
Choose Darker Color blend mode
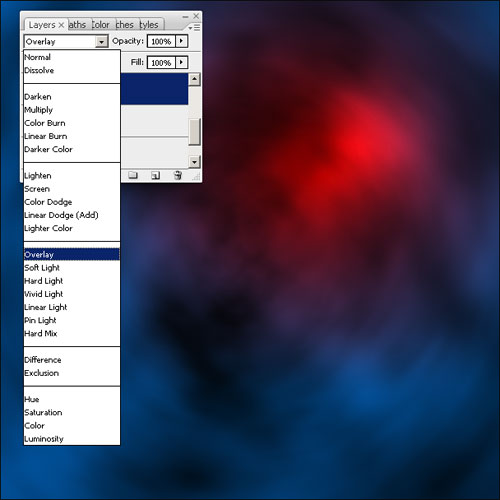tap(72, 149)
